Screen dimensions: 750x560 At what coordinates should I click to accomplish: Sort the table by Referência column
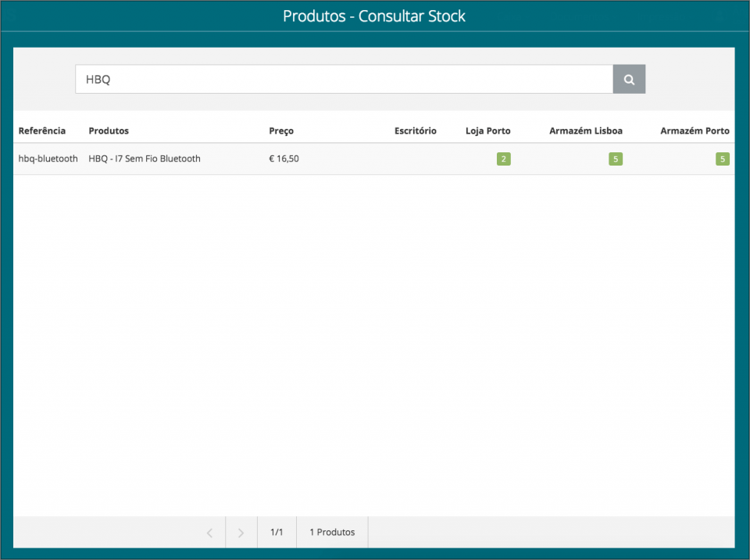43,130
